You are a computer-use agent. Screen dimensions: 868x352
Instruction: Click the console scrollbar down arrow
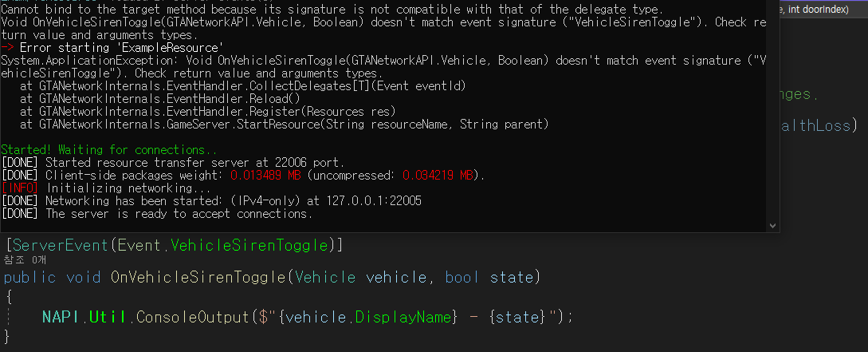point(773,226)
